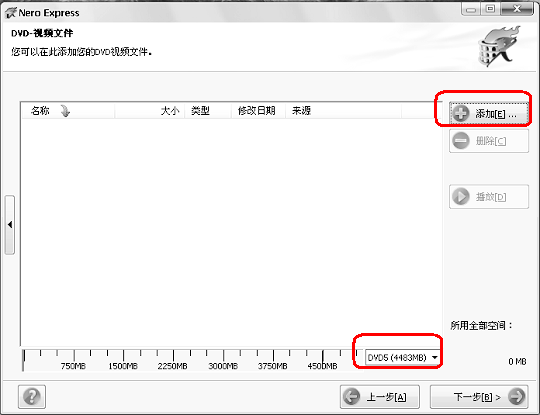Image resolution: width=540 pixels, height=415 pixels.
Task: Click the Nero flame logo at top right
Action: 498,46
